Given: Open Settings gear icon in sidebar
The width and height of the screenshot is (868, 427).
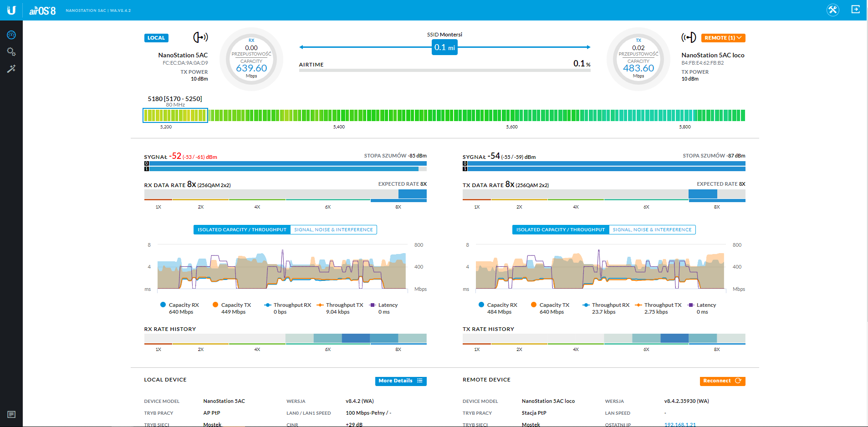Looking at the screenshot, I should 11,52.
